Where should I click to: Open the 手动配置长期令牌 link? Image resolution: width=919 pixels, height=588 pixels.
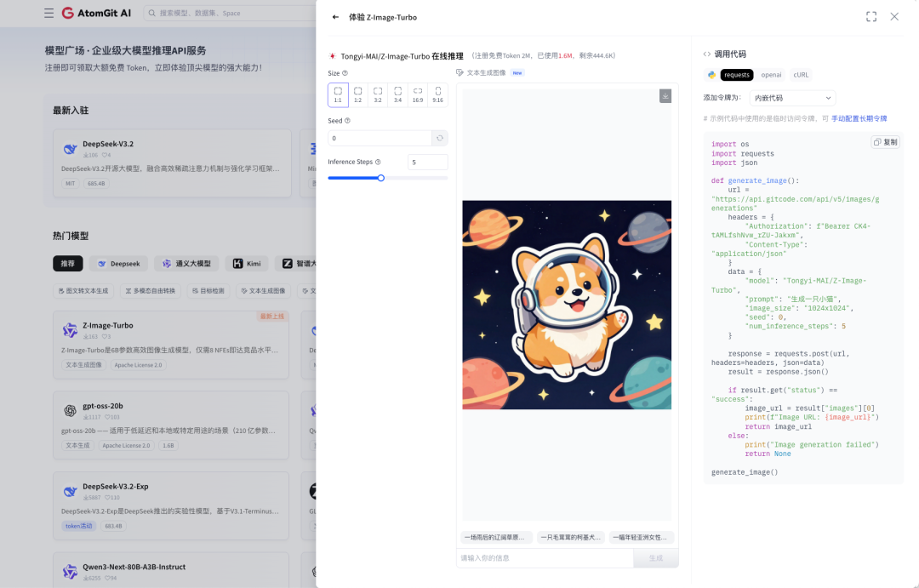859,118
